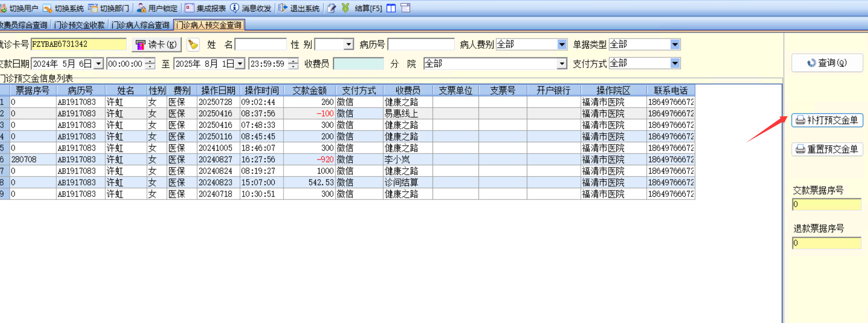This screenshot has width=868, height=323.
Task: Switch to the 收费员综合查询 tab
Action: click(24, 25)
